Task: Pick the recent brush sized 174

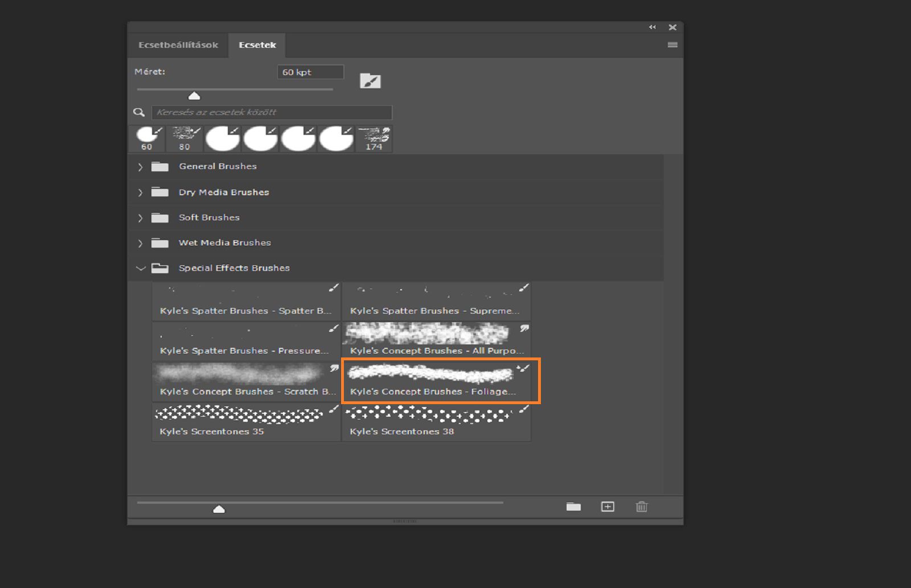Action: point(374,138)
